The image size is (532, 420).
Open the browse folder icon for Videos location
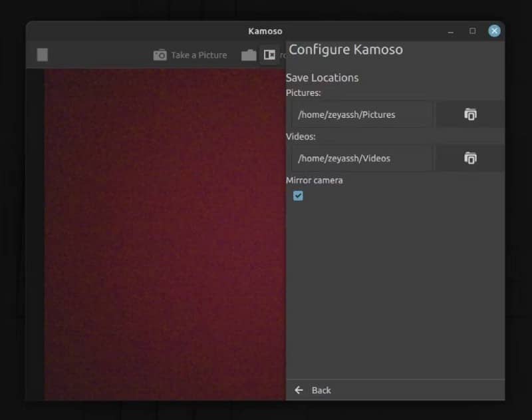coord(470,158)
